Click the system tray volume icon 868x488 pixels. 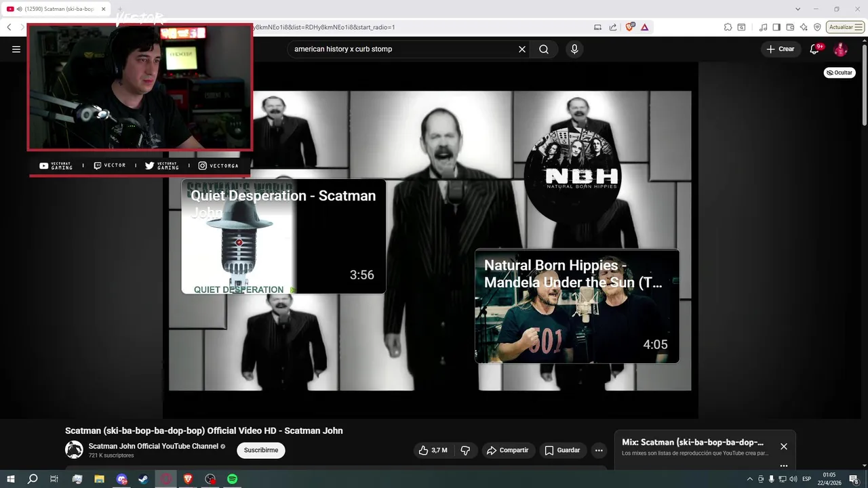[x=793, y=479]
